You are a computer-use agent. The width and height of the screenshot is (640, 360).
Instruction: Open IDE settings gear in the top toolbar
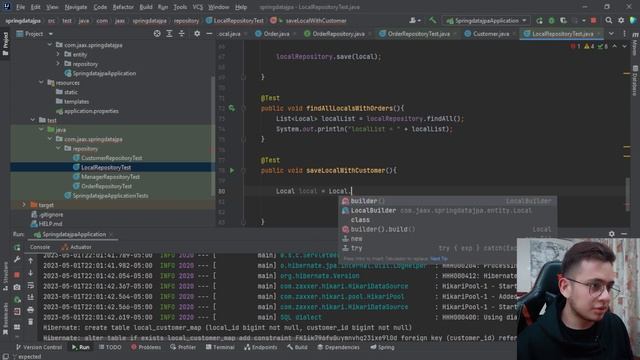click(x=621, y=20)
